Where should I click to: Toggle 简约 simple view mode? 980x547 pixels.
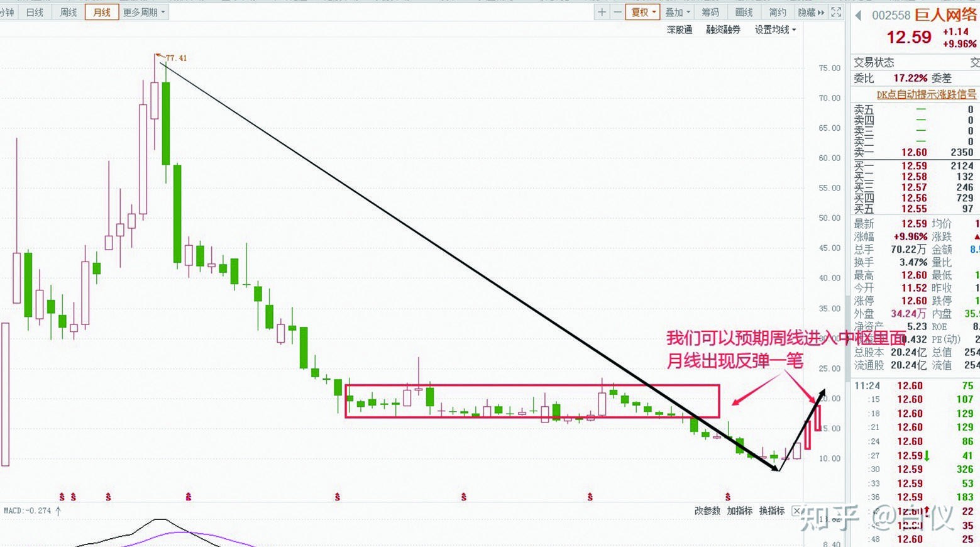tap(778, 12)
